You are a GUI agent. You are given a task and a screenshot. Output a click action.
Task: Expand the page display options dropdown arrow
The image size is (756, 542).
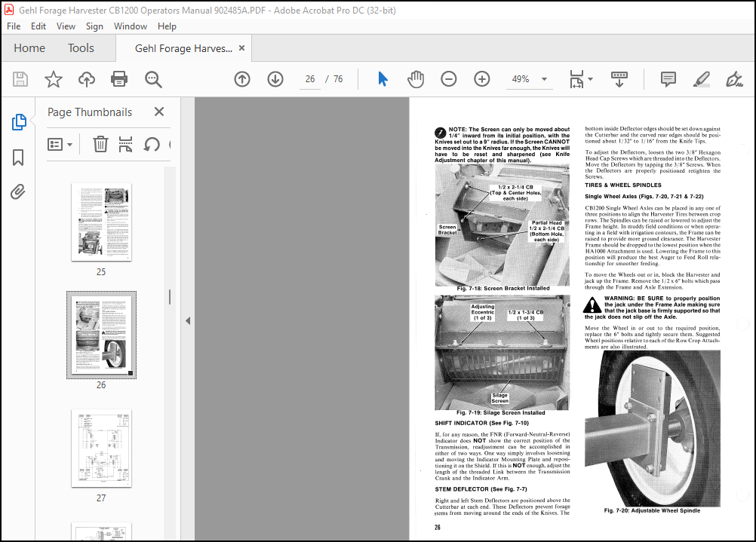point(591,79)
